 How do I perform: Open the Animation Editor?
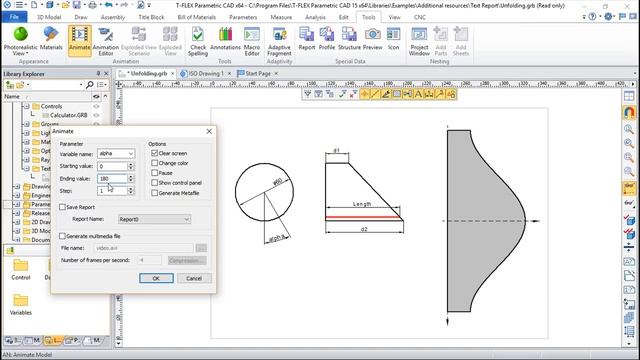pyautogui.click(x=106, y=40)
